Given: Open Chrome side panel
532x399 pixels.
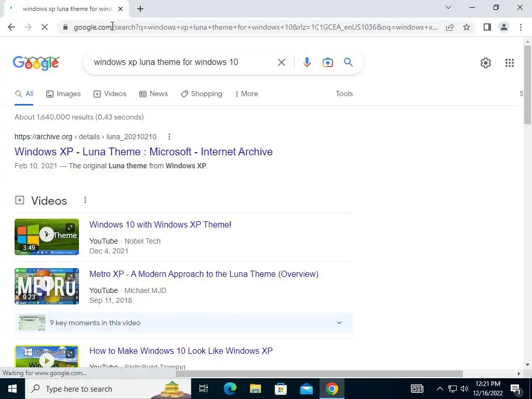Looking at the screenshot, I should pos(487,27).
